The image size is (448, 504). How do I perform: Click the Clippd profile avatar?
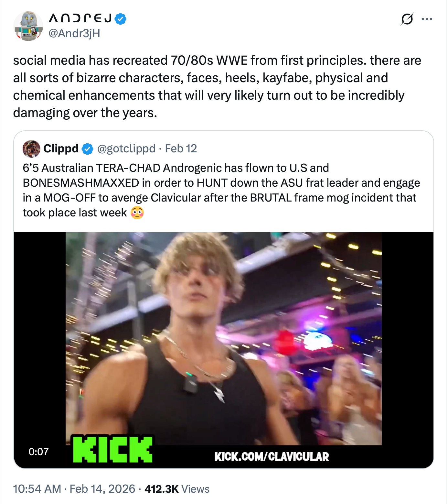31,149
